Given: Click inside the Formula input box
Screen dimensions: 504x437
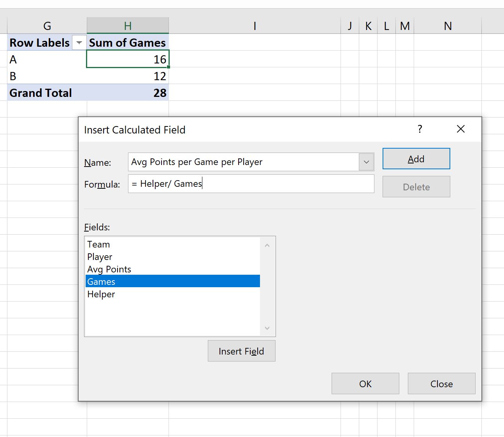Looking at the screenshot, I should coord(251,184).
